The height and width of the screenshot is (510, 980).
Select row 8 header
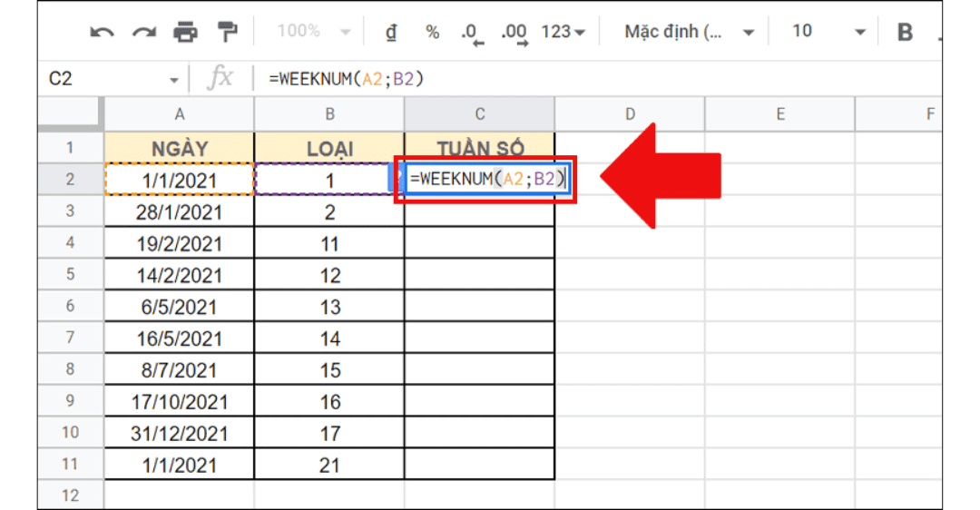click(70, 369)
